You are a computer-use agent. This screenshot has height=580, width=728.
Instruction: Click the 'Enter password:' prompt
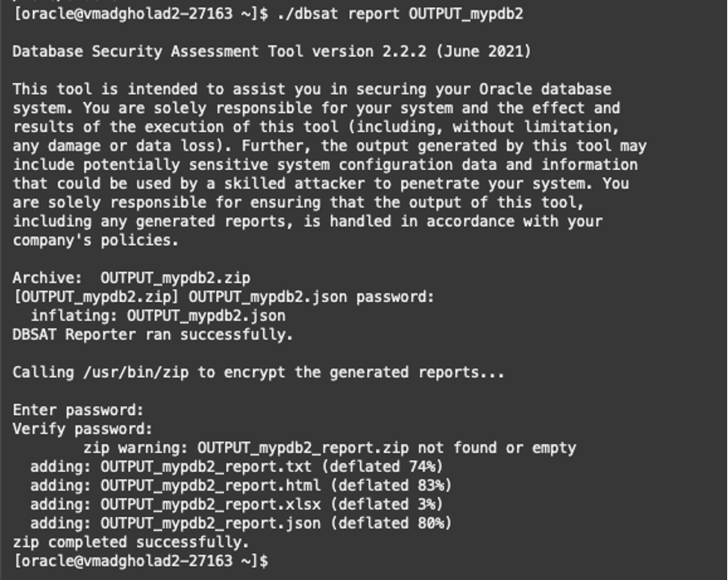78,410
